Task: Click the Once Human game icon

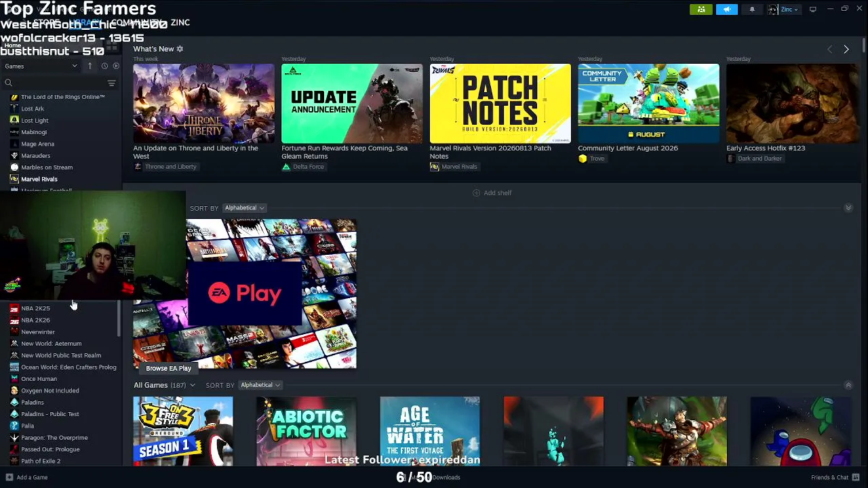Action: coord(14,379)
